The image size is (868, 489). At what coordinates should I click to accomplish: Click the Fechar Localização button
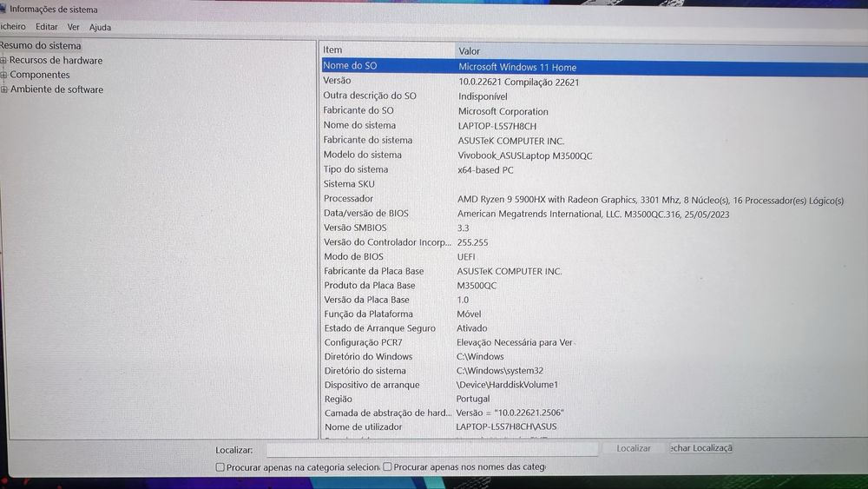pyautogui.click(x=700, y=448)
